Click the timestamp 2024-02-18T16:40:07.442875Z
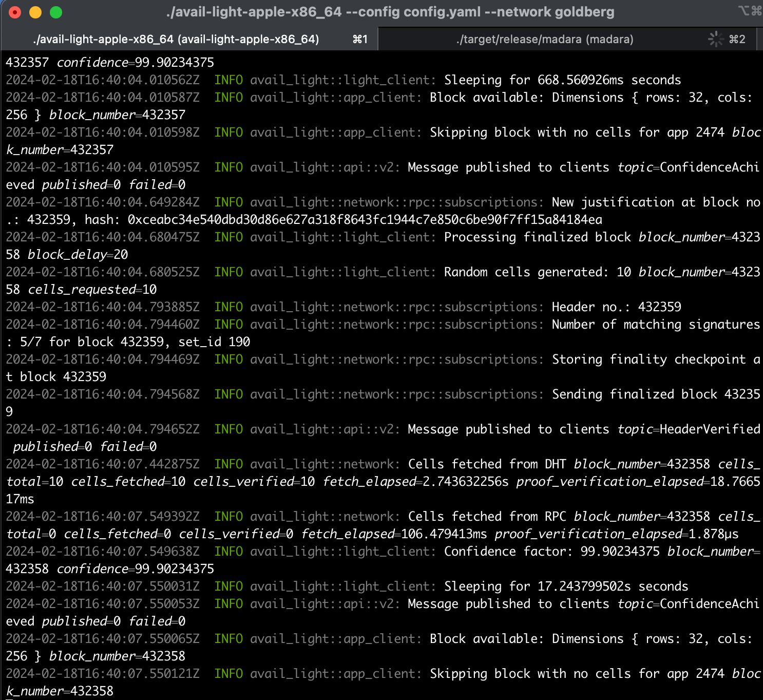763x700 pixels. [103, 464]
